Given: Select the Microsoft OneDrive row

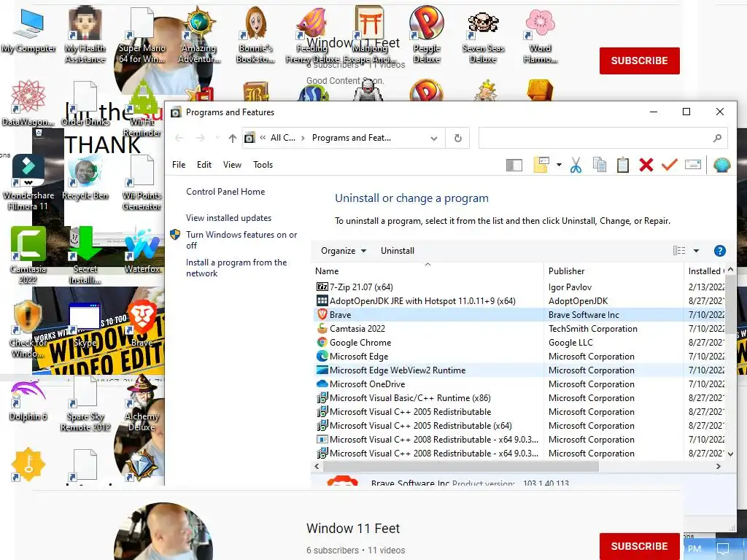Looking at the screenshot, I should 519,384.
